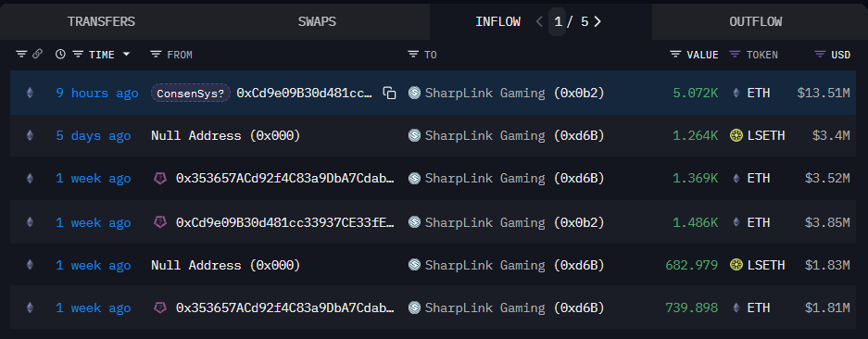Viewport: 868px width, 339px height.
Task: Click the LSETH token in 1.264K row
Action: tap(758, 136)
